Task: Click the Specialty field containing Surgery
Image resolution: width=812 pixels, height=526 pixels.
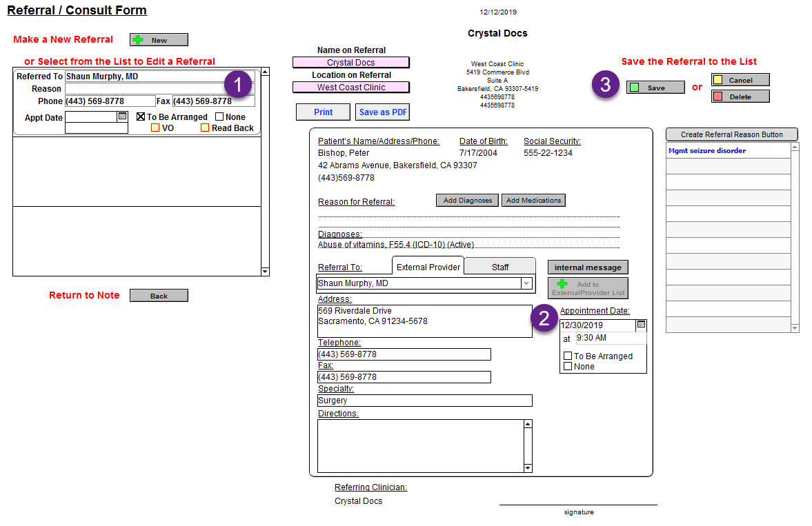Action: click(x=424, y=401)
